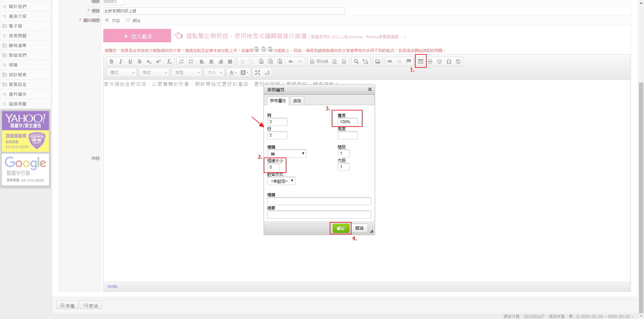Click the insert table icon in toolbar
Viewport: 644px width, 319px height.
[x=420, y=61]
